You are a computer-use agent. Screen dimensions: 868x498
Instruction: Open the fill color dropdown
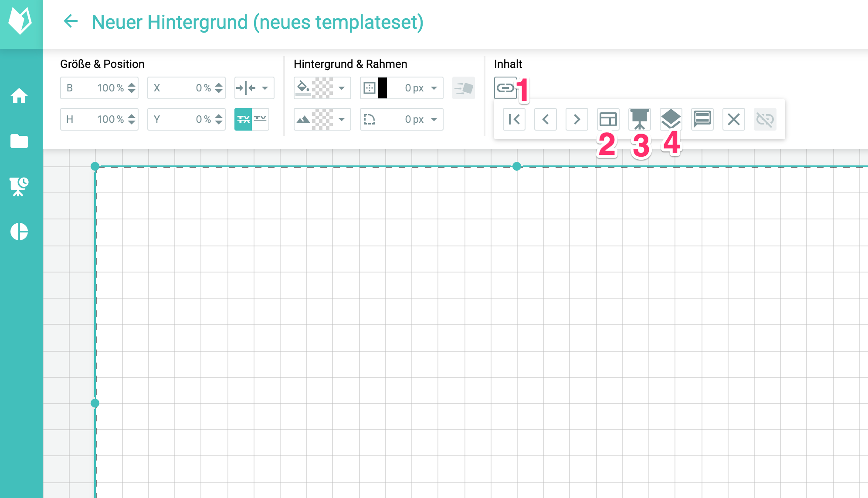342,88
